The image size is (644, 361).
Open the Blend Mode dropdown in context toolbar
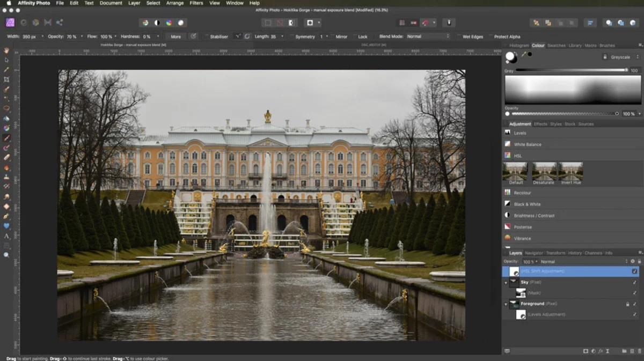(428, 36)
